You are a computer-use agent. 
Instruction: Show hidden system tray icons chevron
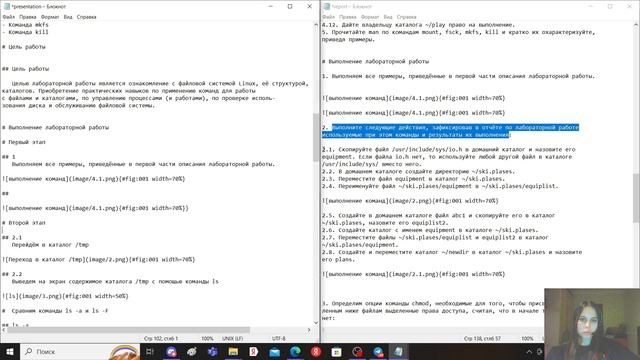pos(529,351)
